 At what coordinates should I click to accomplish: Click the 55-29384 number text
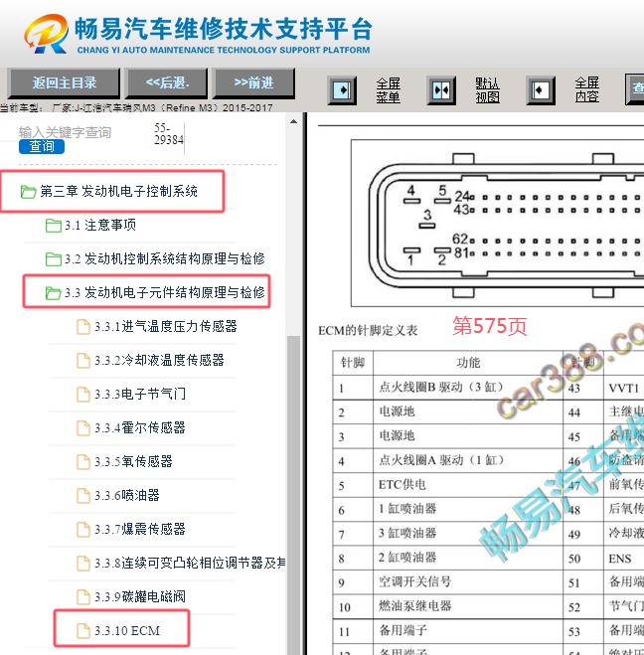coord(169,133)
